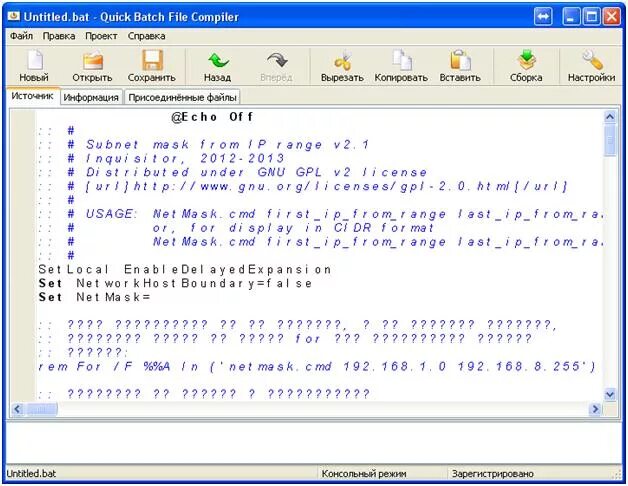Screen dimensions: 628x486
Task: Click the 'Inquisitor, 2012-2013' comment line
Action: pos(185,158)
